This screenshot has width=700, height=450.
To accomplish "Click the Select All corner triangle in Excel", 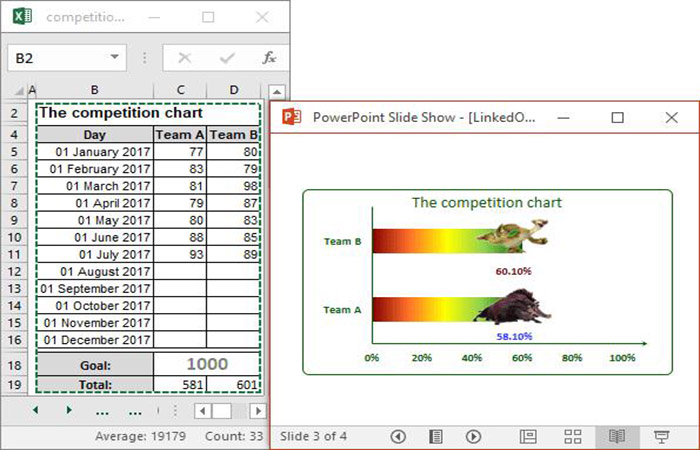I will click(19, 91).
